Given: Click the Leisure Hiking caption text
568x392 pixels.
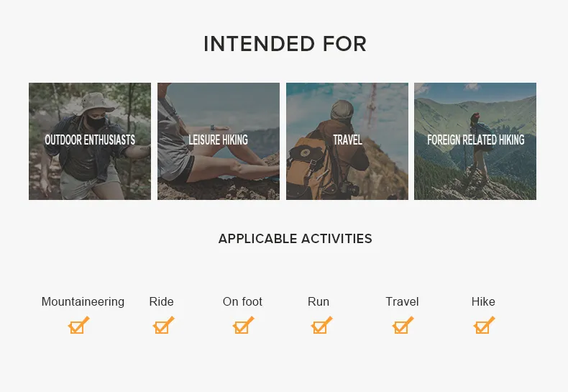Looking at the screenshot, I should (x=219, y=140).
